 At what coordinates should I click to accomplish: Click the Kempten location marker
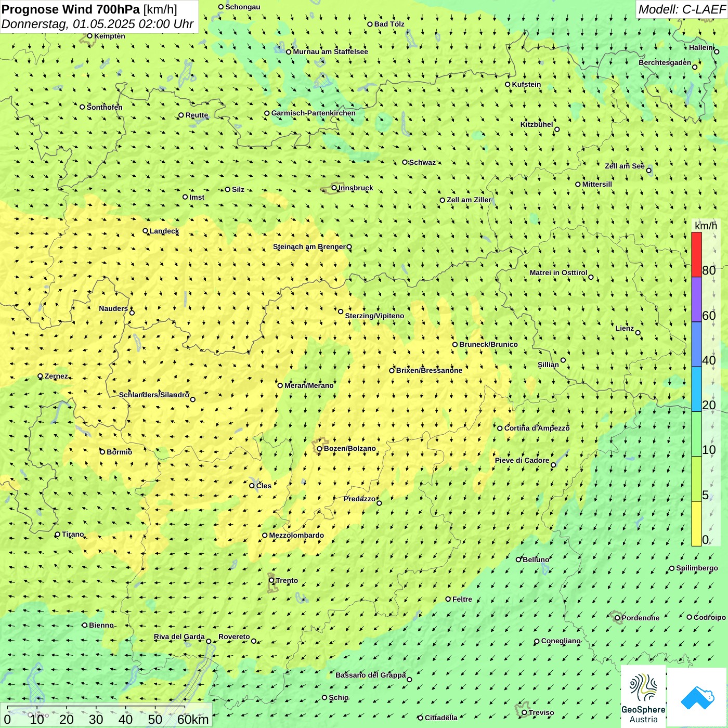(89, 36)
